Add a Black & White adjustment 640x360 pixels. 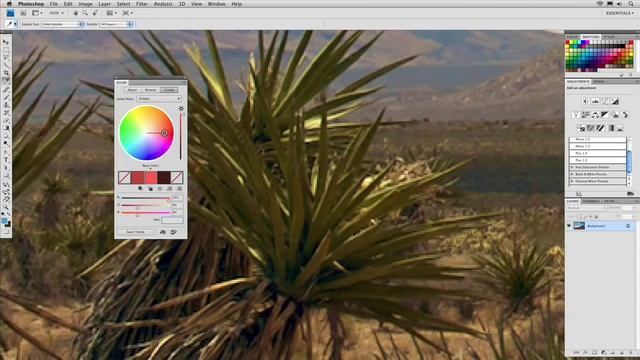point(604,115)
